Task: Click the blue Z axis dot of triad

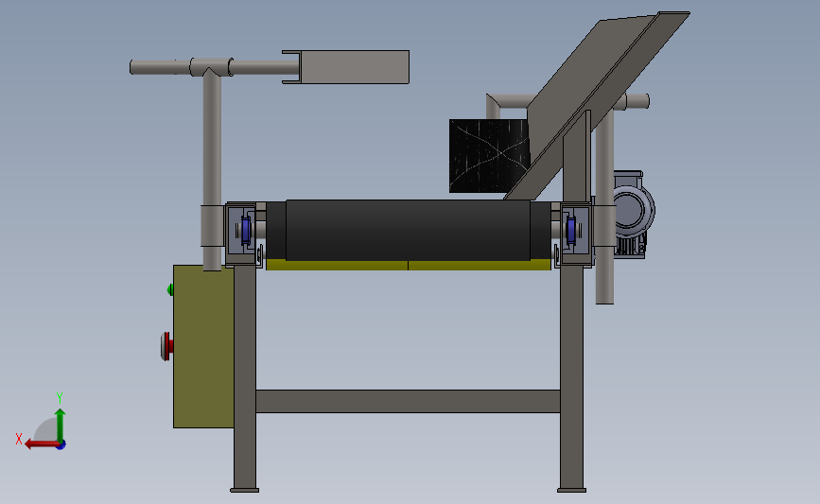Action: (x=61, y=445)
